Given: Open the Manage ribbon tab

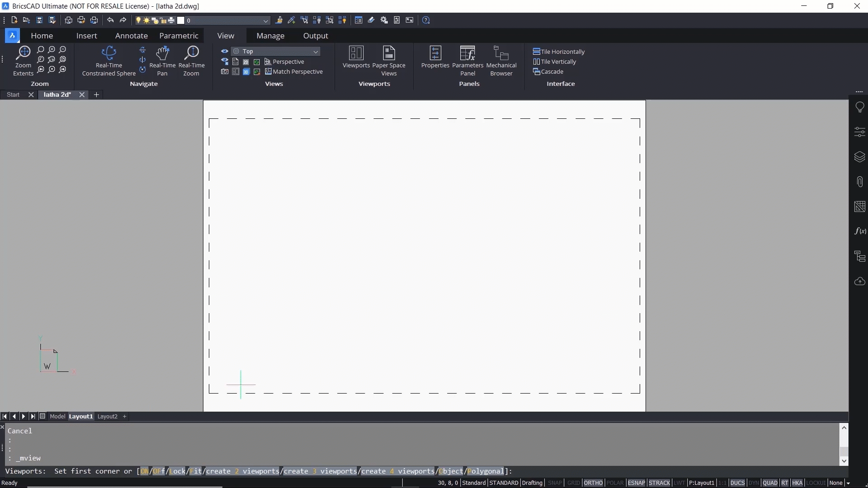Looking at the screenshot, I should pos(270,35).
